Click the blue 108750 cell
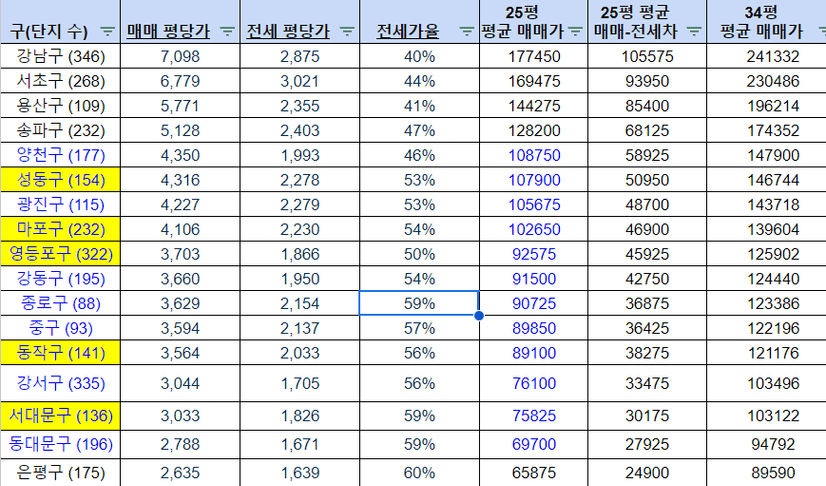The width and height of the screenshot is (826, 486). point(534,155)
